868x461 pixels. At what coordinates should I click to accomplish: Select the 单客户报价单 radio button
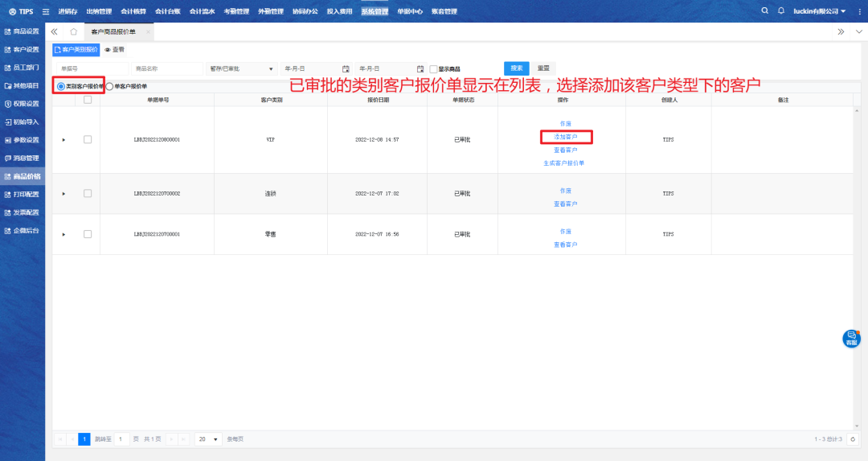click(109, 86)
